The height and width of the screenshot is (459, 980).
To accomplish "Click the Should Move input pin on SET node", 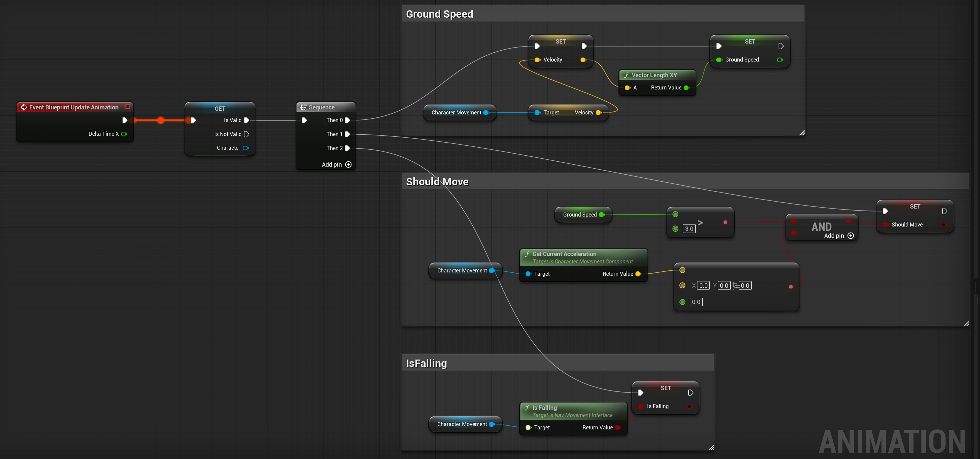I will coord(885,225).
